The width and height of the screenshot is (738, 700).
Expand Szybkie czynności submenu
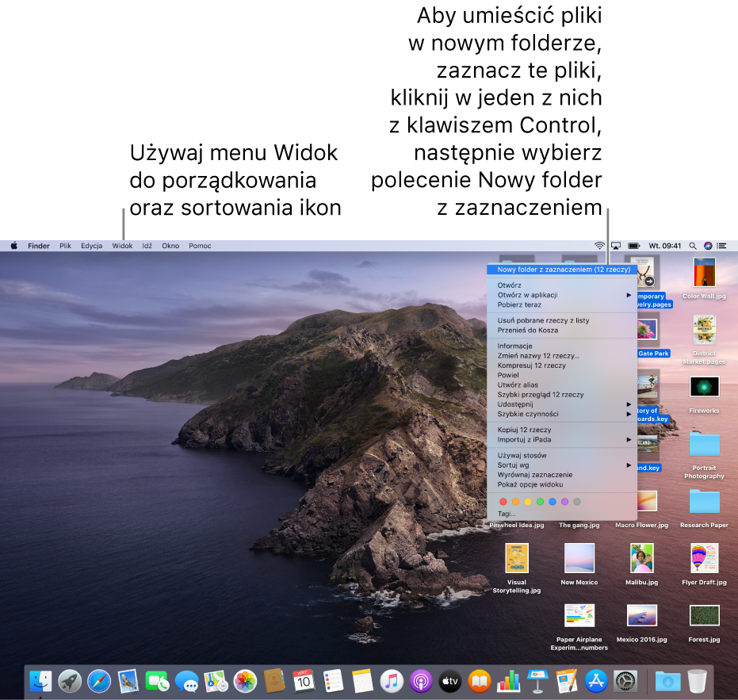pyautogui.click(x=562, y=414)
